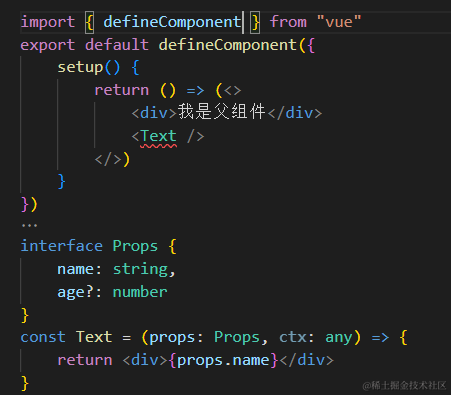This screenshot has width=451, height=395.
Task: Click the 'const' keyword
Action: pyautogui.click(x=43, y=337)
